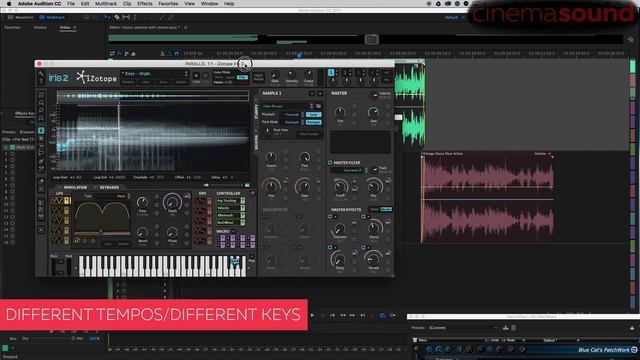Select the first LFO waveform icon
This screenshot has height=360, width=640.
pyautogui.click(x=57, y=200)
